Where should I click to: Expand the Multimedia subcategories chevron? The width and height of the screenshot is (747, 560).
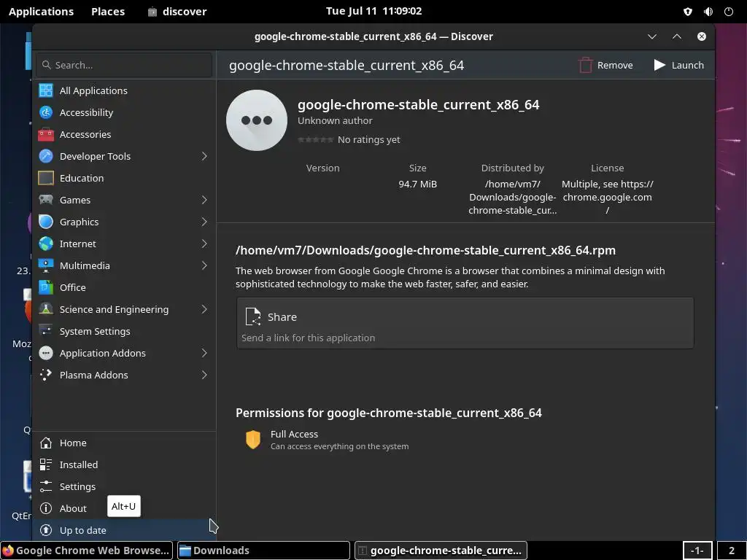tap(204, 265)
